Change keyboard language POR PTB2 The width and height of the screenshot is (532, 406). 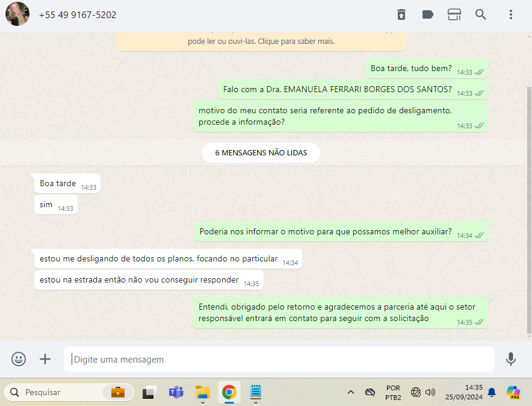coord(393,393)
